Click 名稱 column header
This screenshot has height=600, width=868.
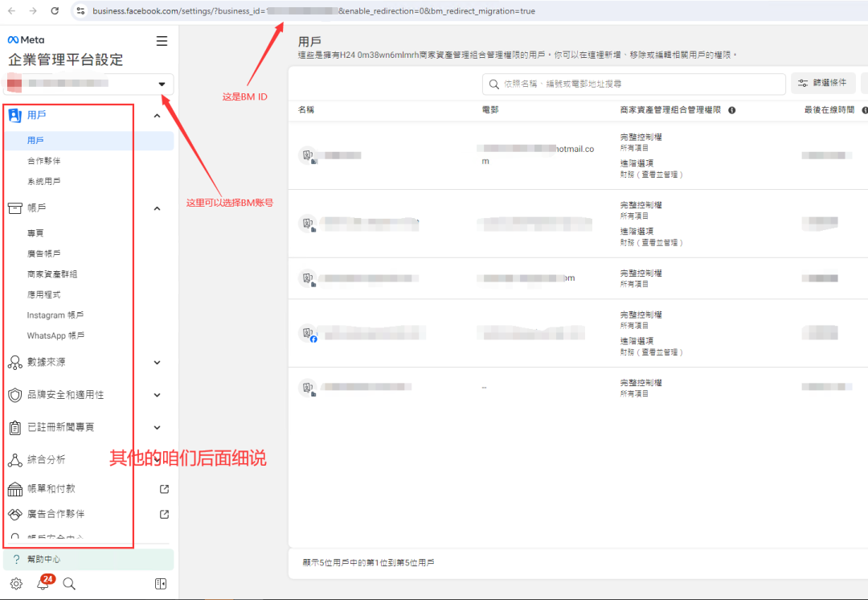click(x=306, y=110)
